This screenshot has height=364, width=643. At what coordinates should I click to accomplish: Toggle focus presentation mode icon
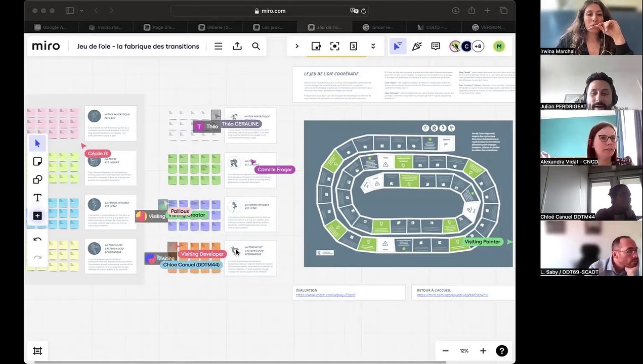(334, 47)
